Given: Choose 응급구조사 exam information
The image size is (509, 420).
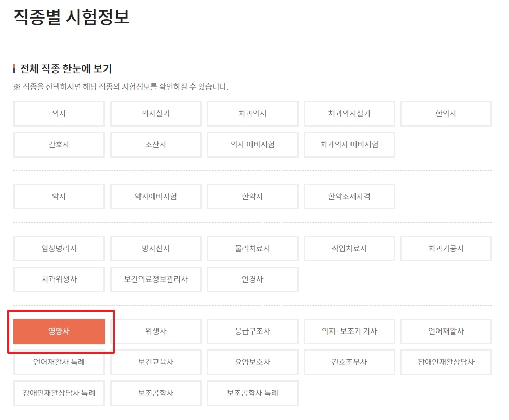Looking at the screenshot, I should [x=252, y=331].
